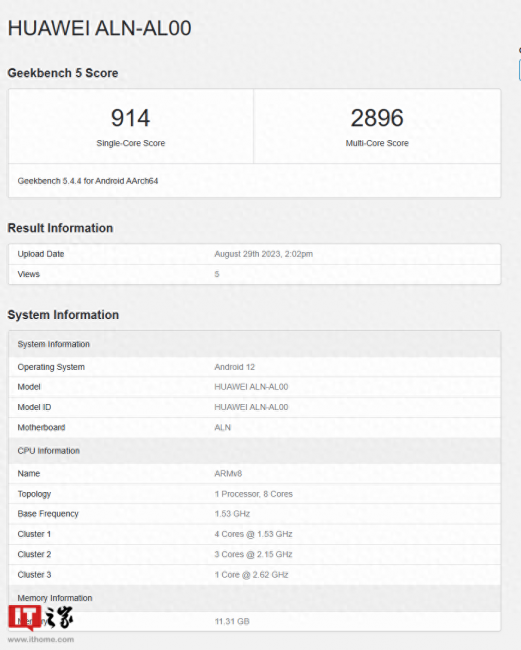Click the www.ithome.com watermark text
The width and height of the screenshot is (521, 650).
click(41, 640)
